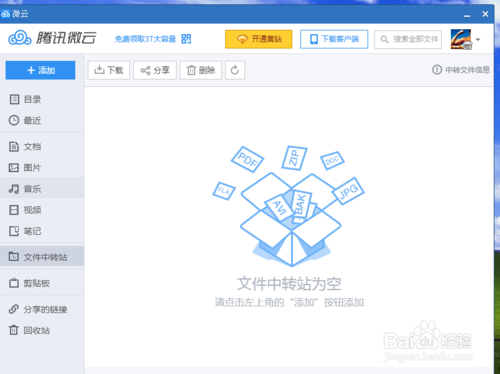This screenshot has width=500, height=374.
Task: Click the clipboard icon beside 剪贴板
Action: tap(14, 283)
